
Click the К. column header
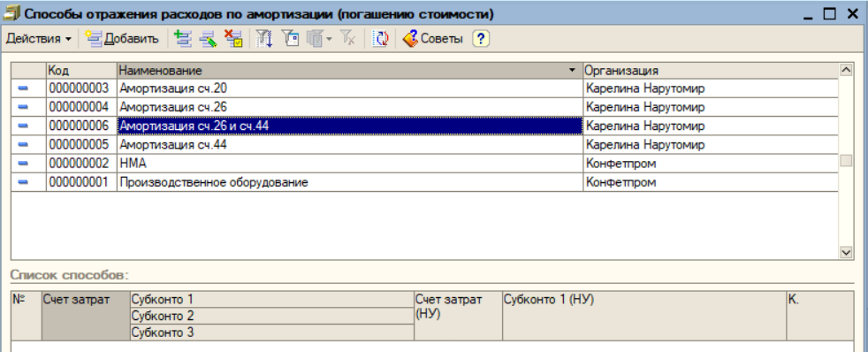click(820, 316)
